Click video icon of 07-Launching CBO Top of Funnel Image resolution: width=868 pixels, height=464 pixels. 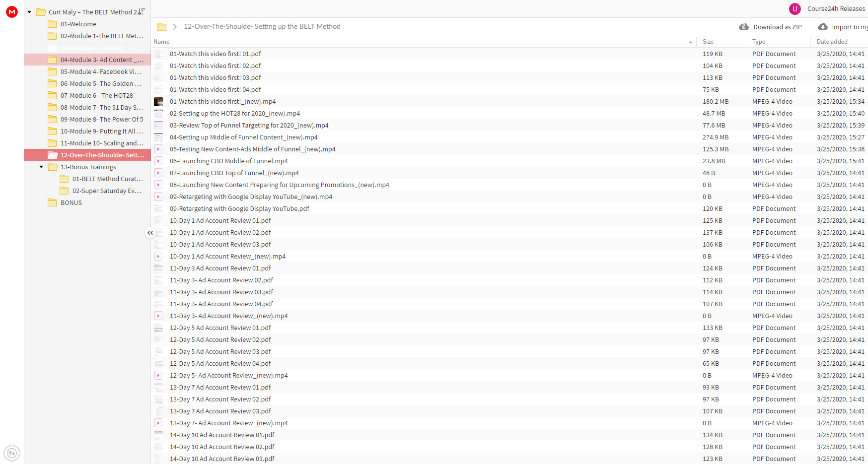pos(158,173)
